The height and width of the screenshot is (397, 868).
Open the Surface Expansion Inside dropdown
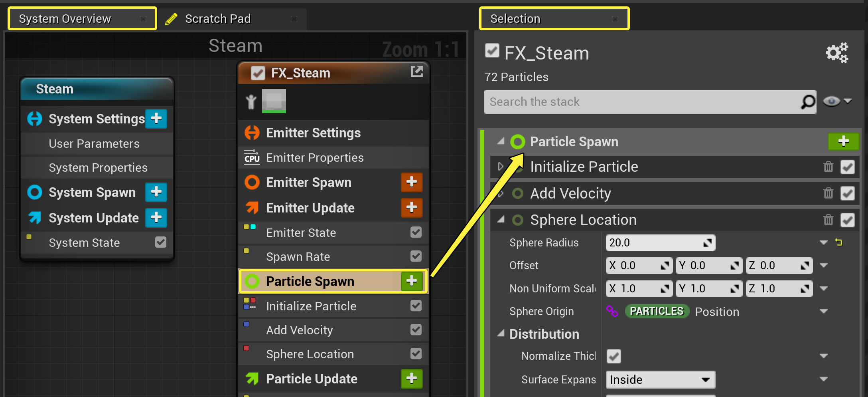(x=660, y=379)
